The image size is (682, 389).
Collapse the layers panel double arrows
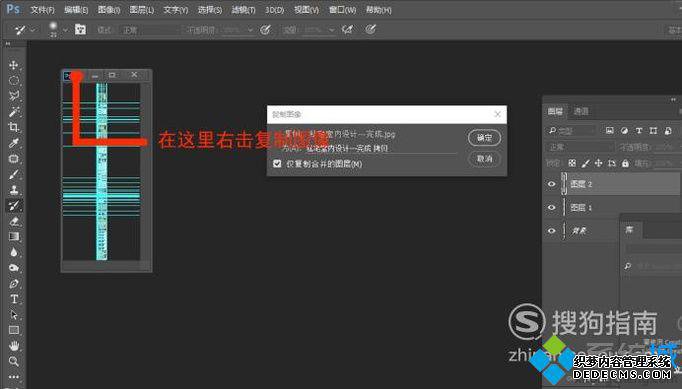coord(673,100)
